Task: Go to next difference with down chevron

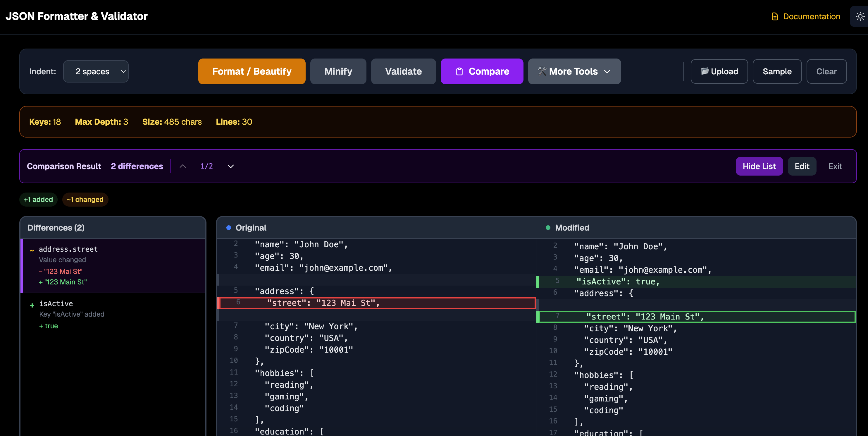Action: [230, 166]
